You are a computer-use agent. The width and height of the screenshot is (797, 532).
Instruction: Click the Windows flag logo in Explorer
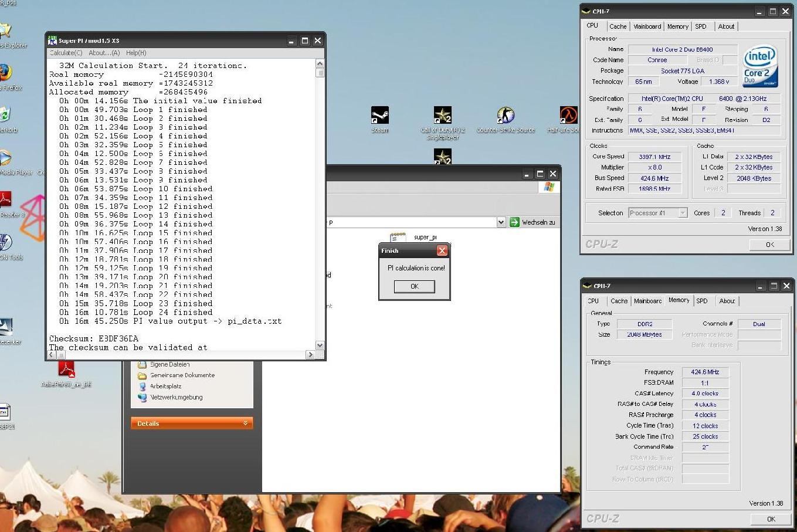(x=549, y=187)
